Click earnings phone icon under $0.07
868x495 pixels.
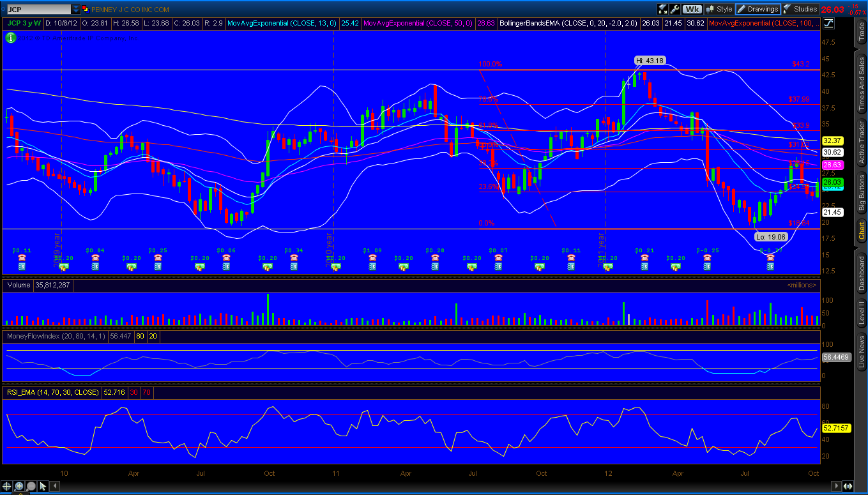[499, 258]
